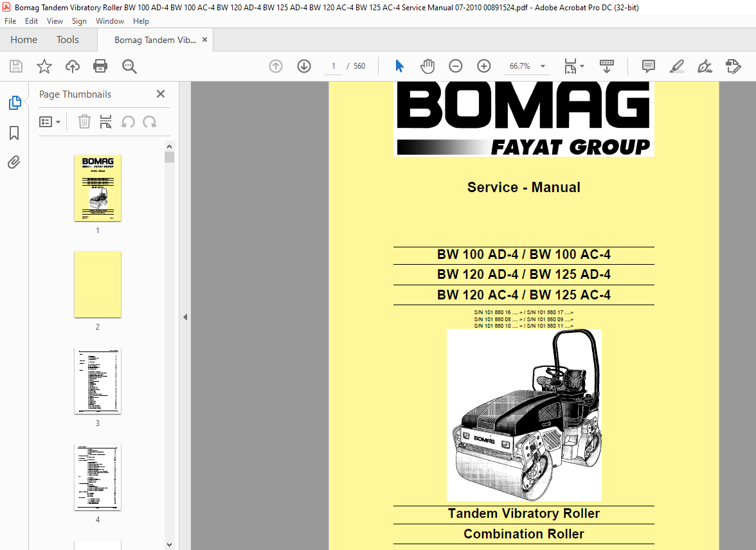Screen dimensions: 756x550
Task: Open the Attachments paperclip panel
Action: pyautogui.click(x=14, y=163)
